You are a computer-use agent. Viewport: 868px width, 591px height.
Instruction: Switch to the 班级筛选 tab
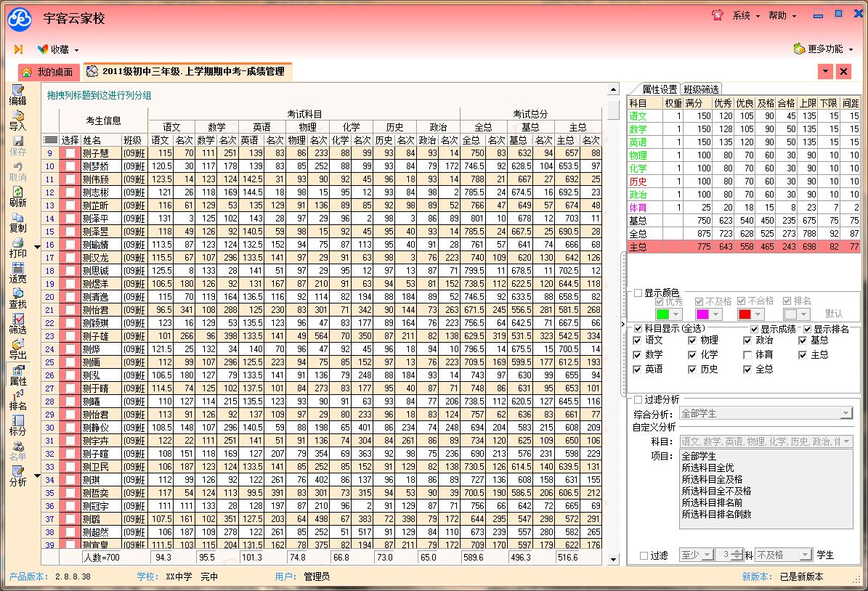click(x=701, y=89)
